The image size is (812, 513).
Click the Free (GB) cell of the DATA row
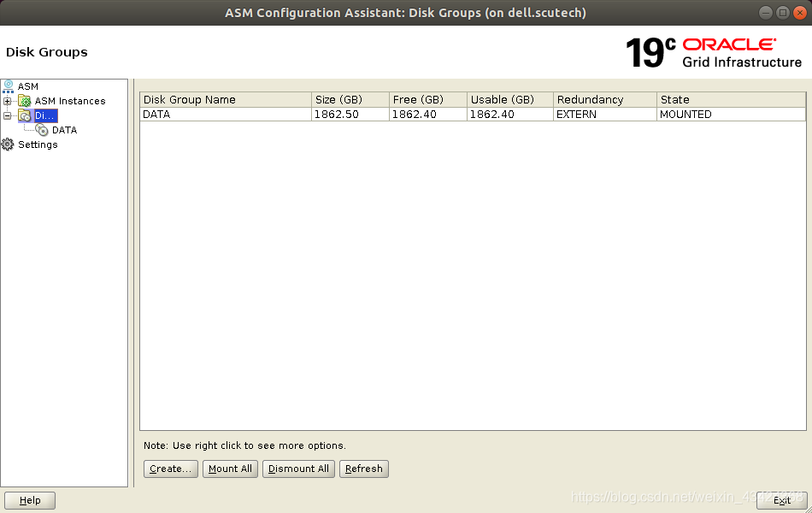(428, 115)
